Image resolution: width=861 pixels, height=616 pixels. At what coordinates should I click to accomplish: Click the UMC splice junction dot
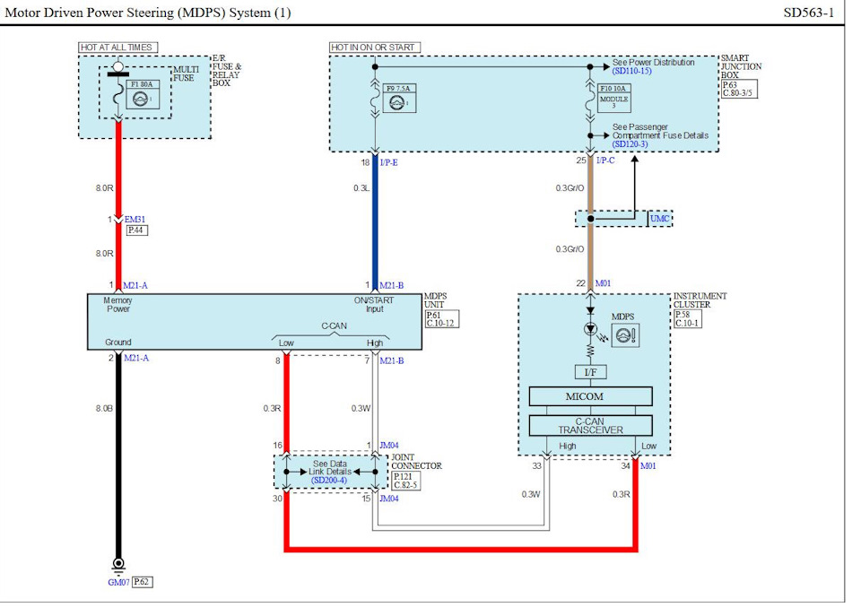[591, 219]
